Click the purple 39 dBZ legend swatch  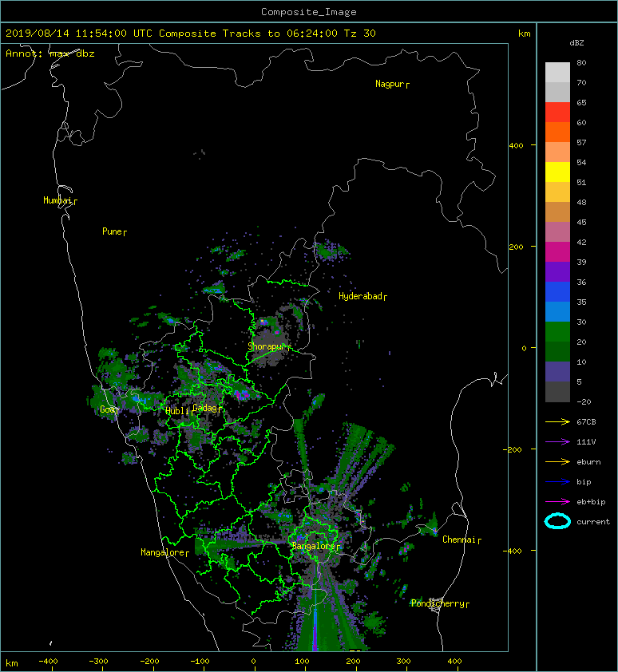pyautogui.click(x=557, y=271)
